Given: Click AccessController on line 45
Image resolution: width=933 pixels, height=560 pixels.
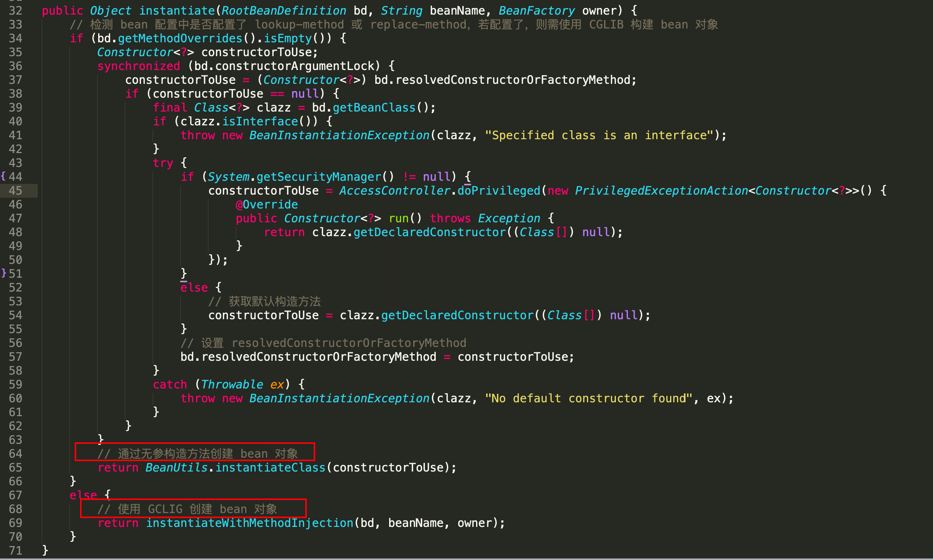Looking at the screenshot, I should point(395,190).
